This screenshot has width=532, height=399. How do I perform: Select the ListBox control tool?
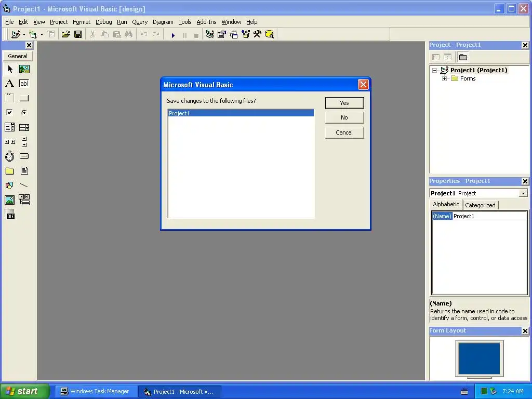pos(24,127)
